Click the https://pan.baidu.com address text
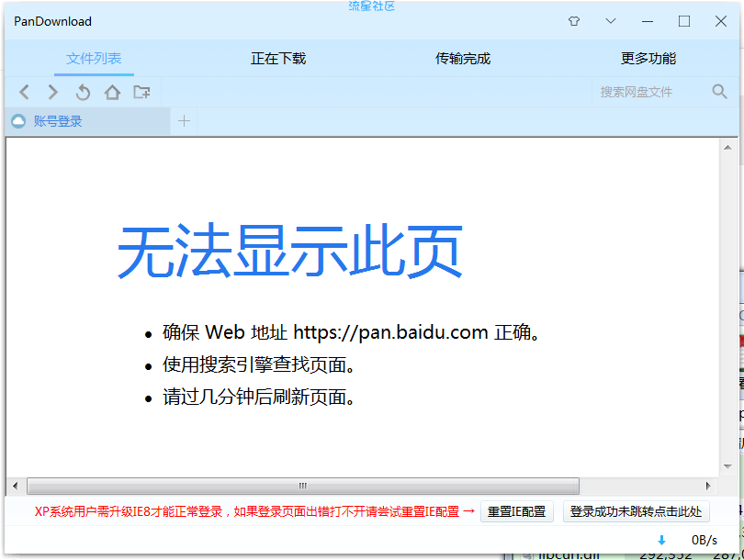Image resolution: width=744 pixels, height=560 pixels. point(391,332)
